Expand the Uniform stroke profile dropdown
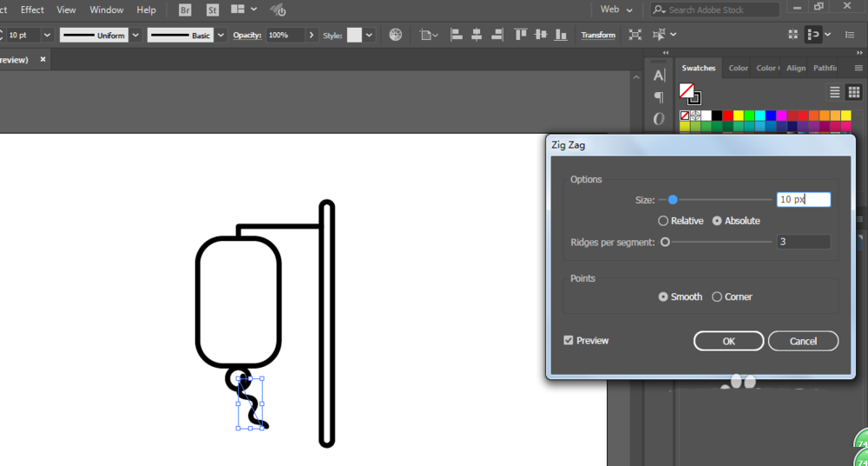868x466 pixels. (135, 36)
